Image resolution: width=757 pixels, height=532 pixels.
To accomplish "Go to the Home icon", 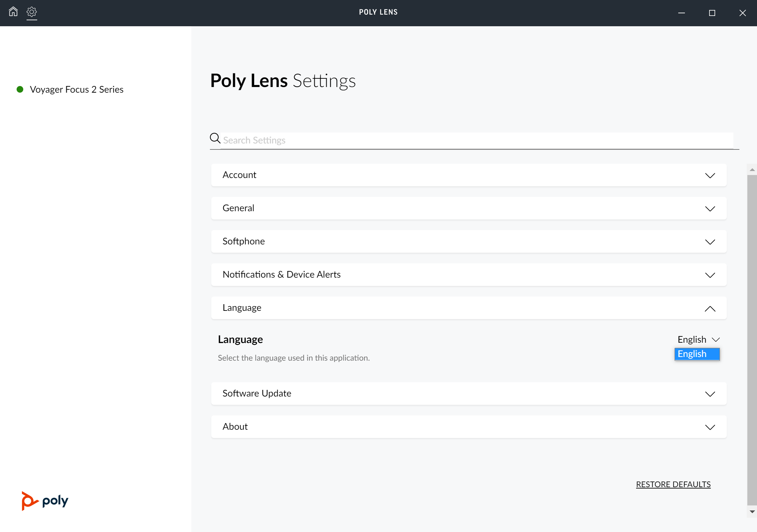I will [13, 12].
